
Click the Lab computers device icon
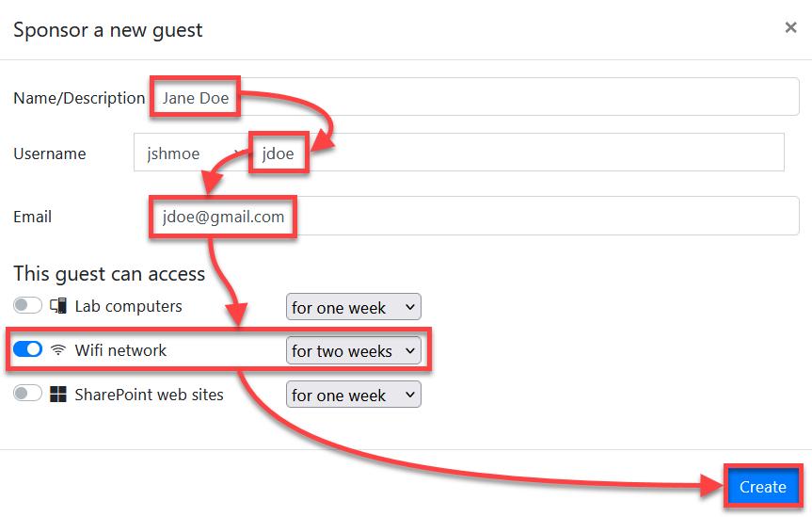pos(58,306)
